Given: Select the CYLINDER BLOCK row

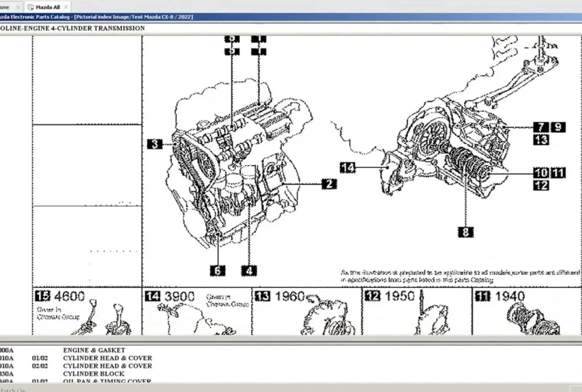Looking at the screenshot, I should pos(291,374).
